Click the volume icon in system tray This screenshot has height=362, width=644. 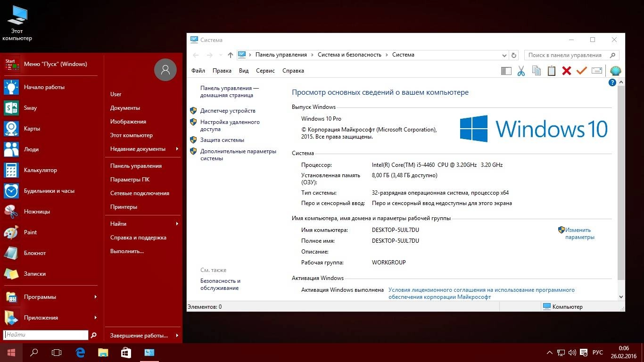pyautogui.click(x=572, y=353)
